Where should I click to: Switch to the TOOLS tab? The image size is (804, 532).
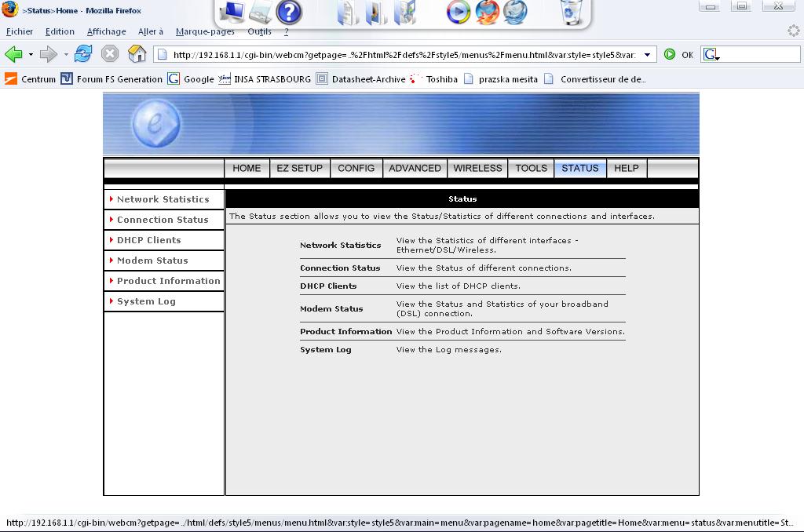(x=532, y=168)
